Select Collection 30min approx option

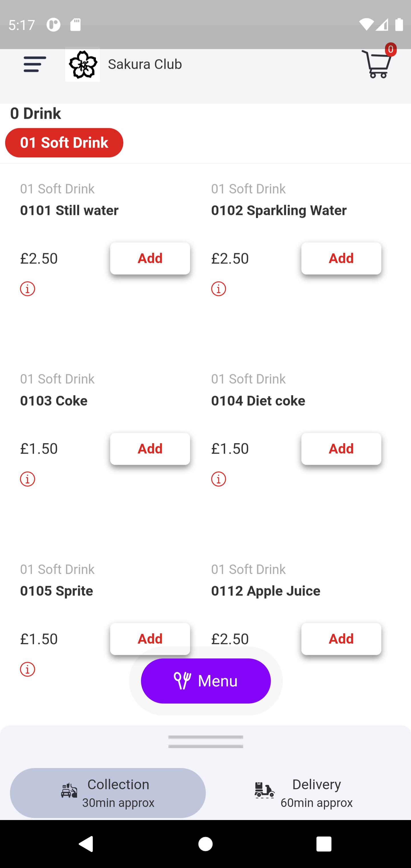point(108,793)
